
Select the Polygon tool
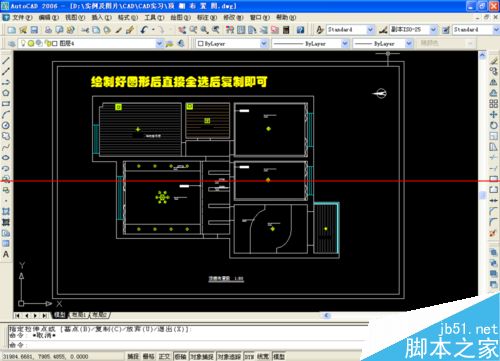pyautogui.click(x=6, y=93)
